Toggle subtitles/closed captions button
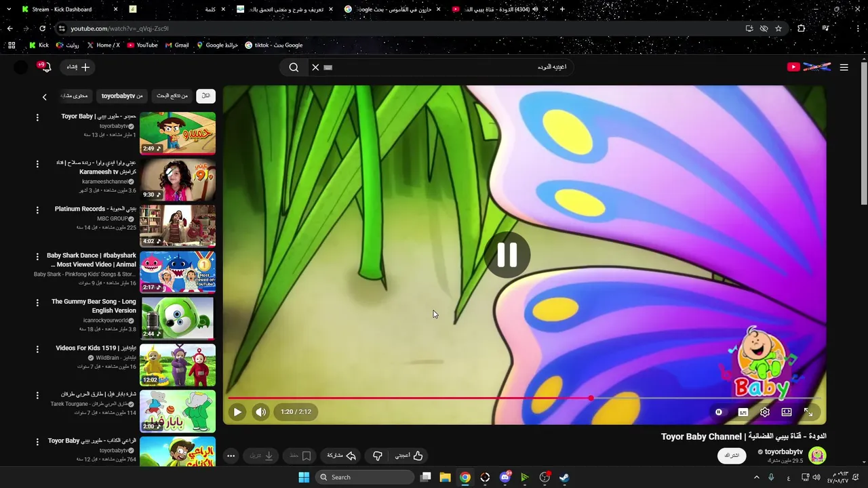 point(743,412)
